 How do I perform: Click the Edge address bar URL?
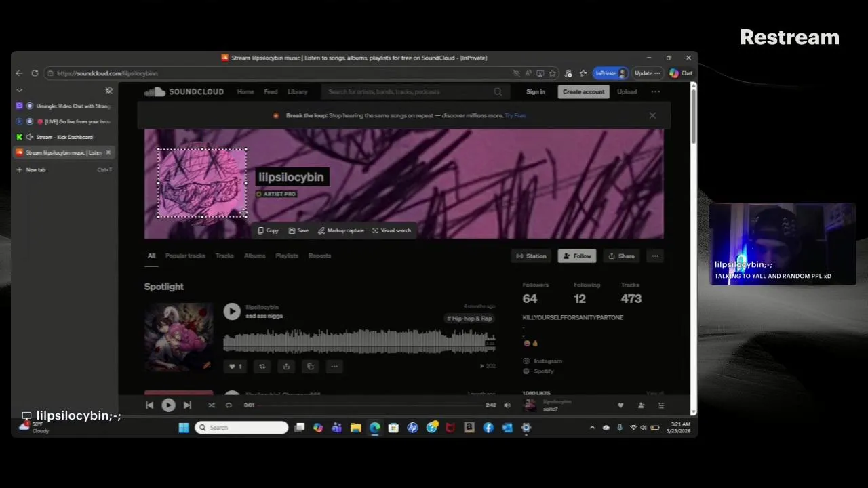pos(108,73)
